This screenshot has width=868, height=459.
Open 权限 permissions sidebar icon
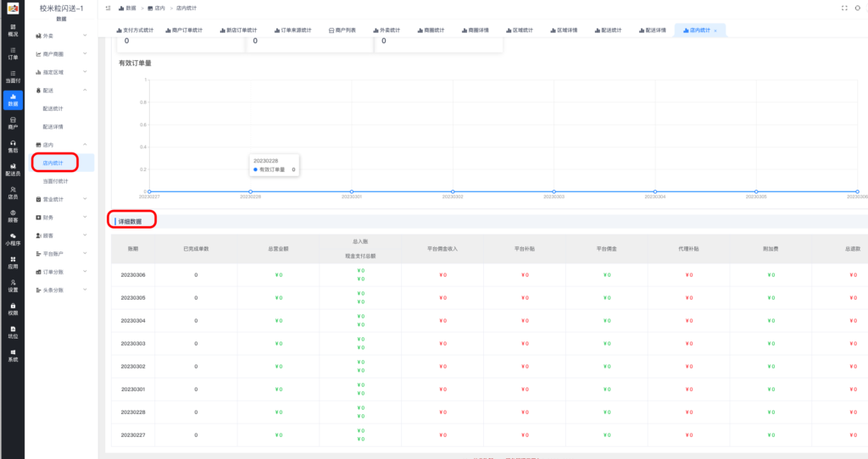[12, 308]
